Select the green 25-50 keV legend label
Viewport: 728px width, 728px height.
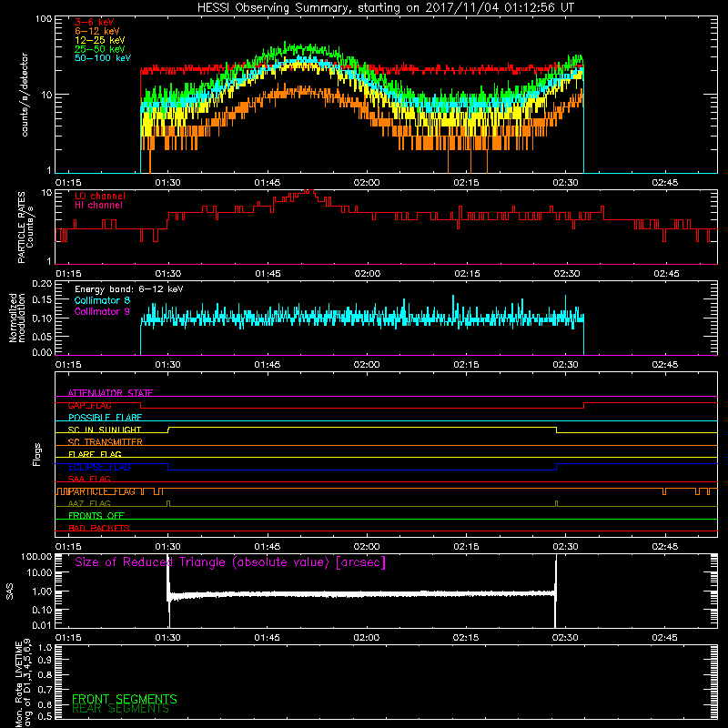[x=100, y=49]
